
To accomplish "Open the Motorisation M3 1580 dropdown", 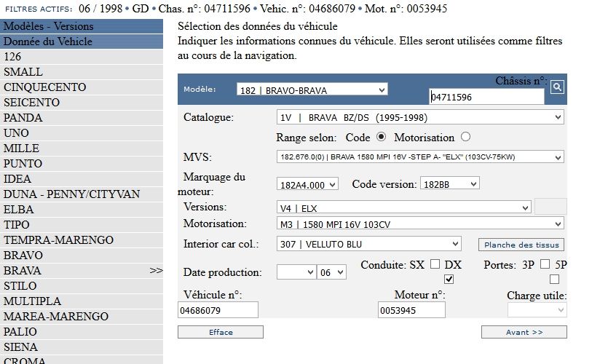I will pos(419,224).
